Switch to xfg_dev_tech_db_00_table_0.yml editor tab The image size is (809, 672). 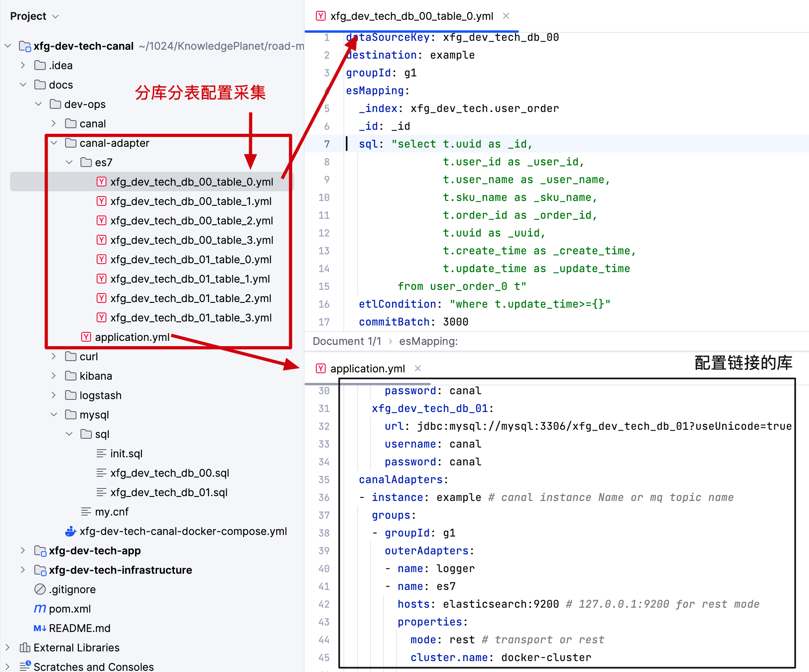click(411, 16)
